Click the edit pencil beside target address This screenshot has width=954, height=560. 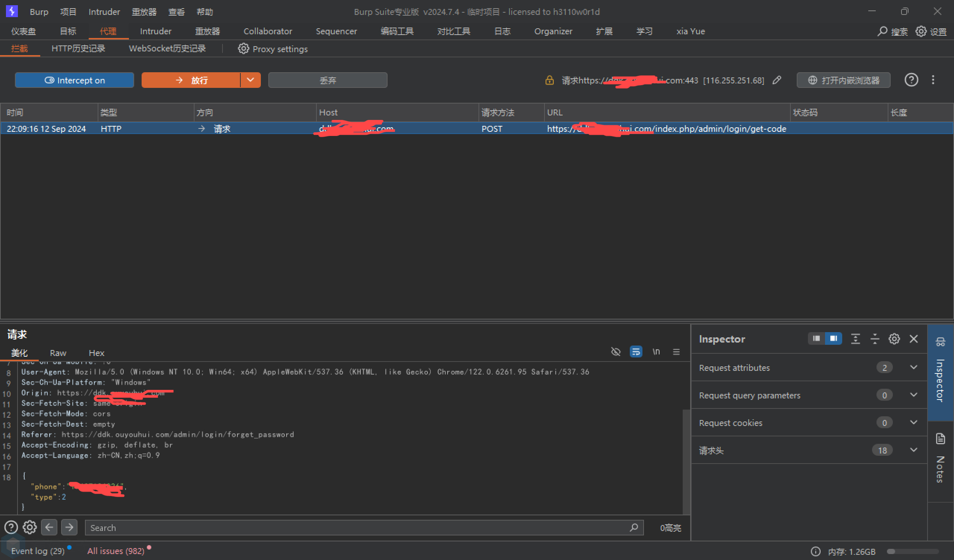(777, 80)
